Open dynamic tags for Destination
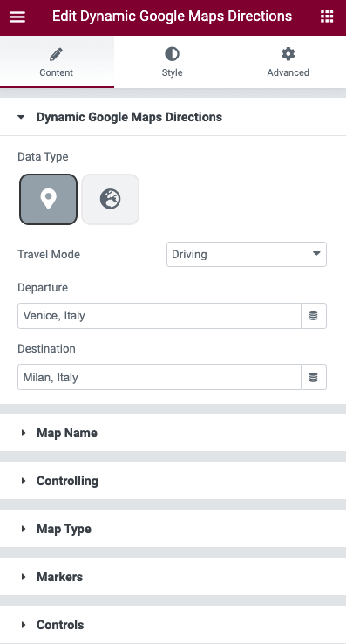The width and height of the screenshot is (346, 644). point(314,377)
